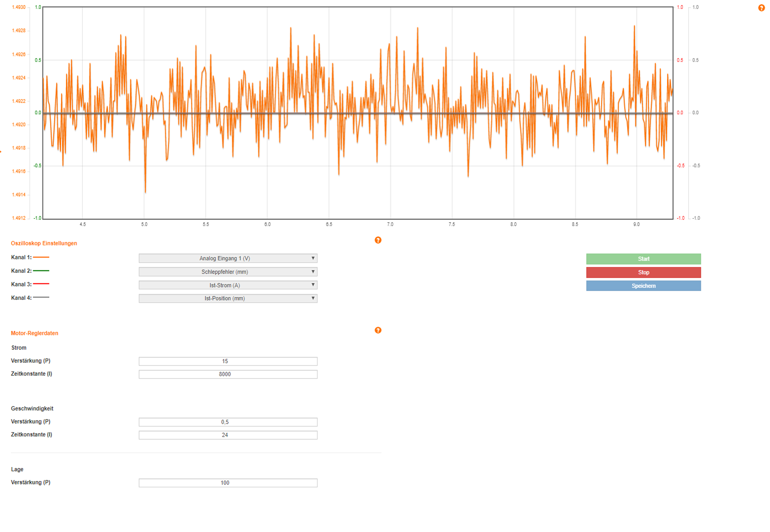Click the help icon beside Oszilloskop Einstellungen
This screenshot has height=532, width=770.
click(378, 240)
